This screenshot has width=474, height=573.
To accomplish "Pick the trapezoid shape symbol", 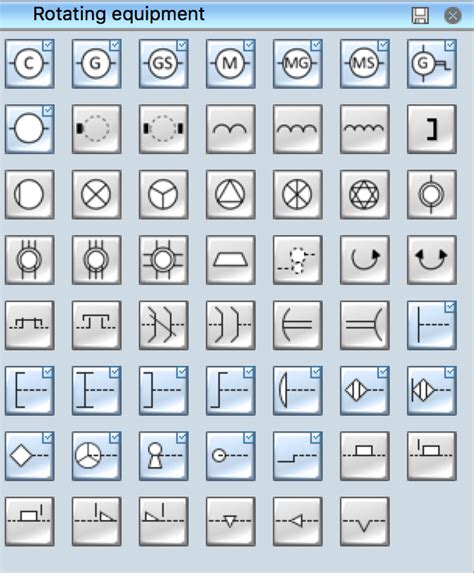I will pyautogui.click(x=231, y=260).
